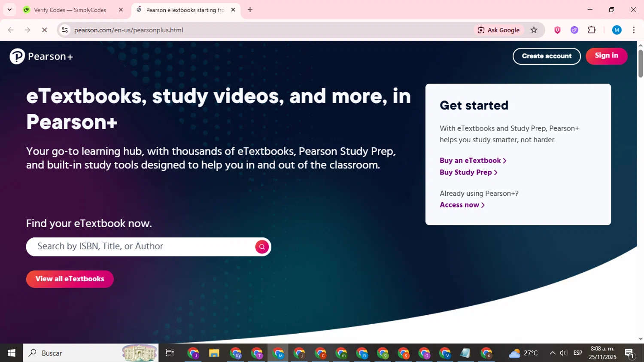Open the tab search dropdown arrow
The width and height of the screenshot is (644, 362).
tap(9, 10)
